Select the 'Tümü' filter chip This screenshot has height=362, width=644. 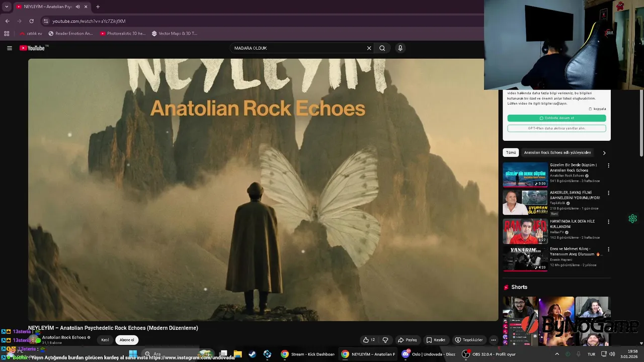coord(511,152)
